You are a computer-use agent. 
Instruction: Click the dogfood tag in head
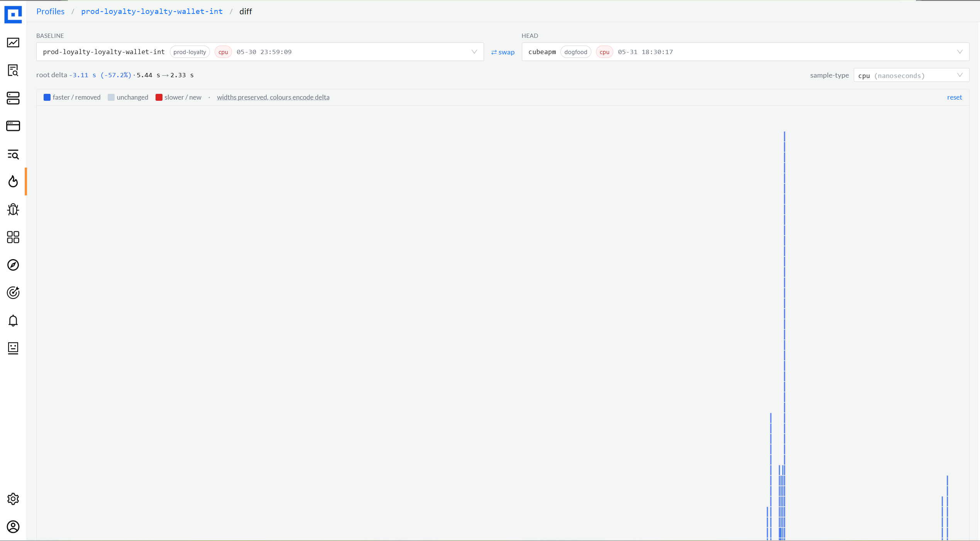[x=575, y=52]
